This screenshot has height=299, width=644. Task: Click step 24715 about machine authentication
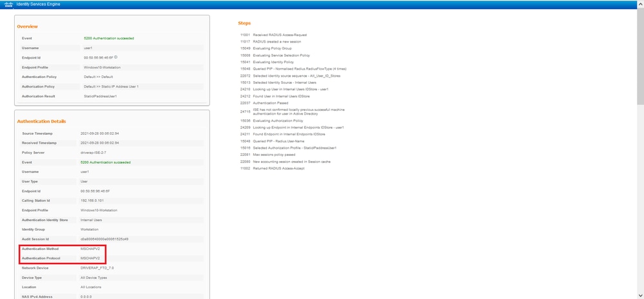[293, 111]
